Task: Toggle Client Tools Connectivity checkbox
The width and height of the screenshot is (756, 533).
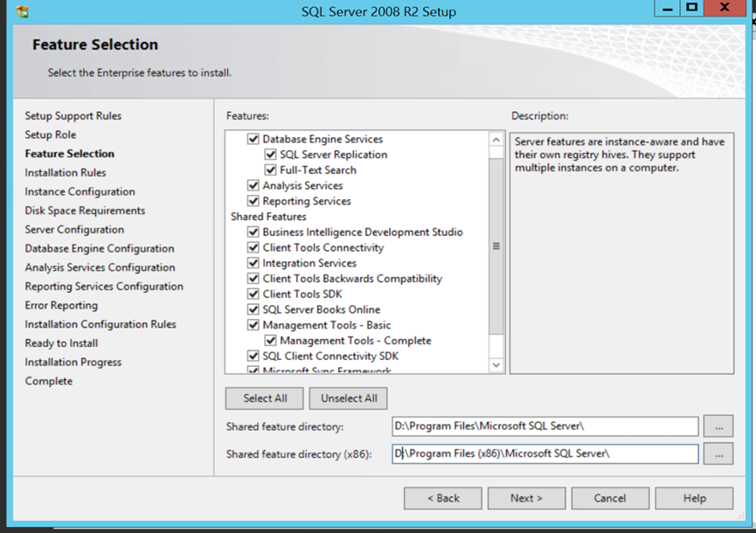Action: point(253,247)
